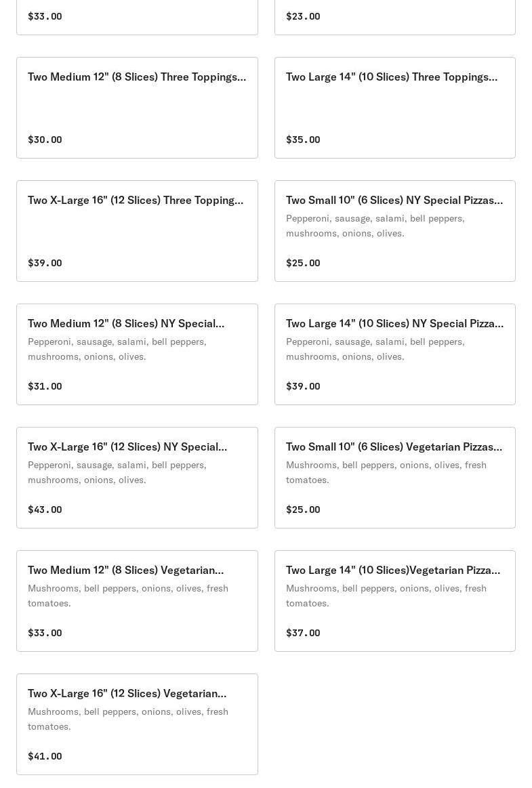Open Two Medium 12" Vegetarian item title

pyautogui.click(x=125, y=571)
